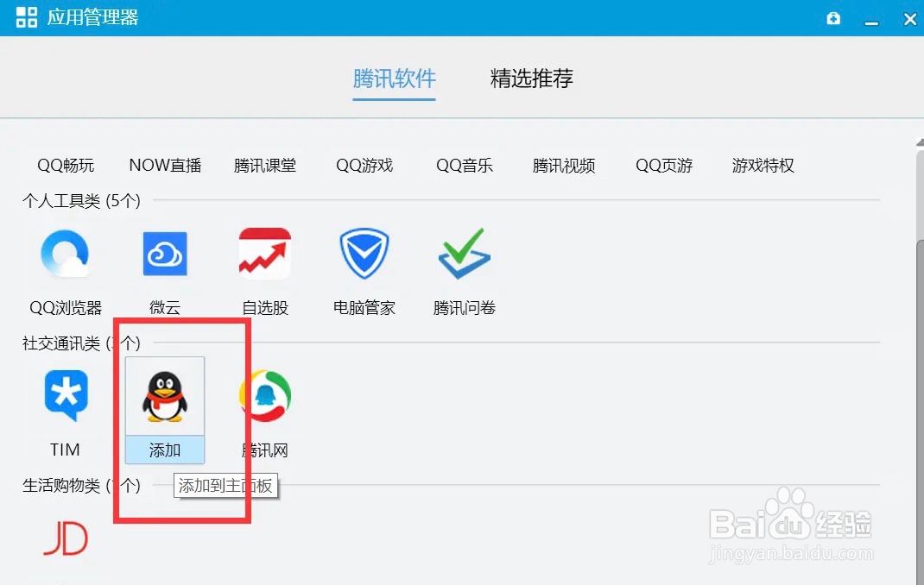Click the QQ浏览器 label text
Screen dimensions: 924x585
tap(66, 308)
